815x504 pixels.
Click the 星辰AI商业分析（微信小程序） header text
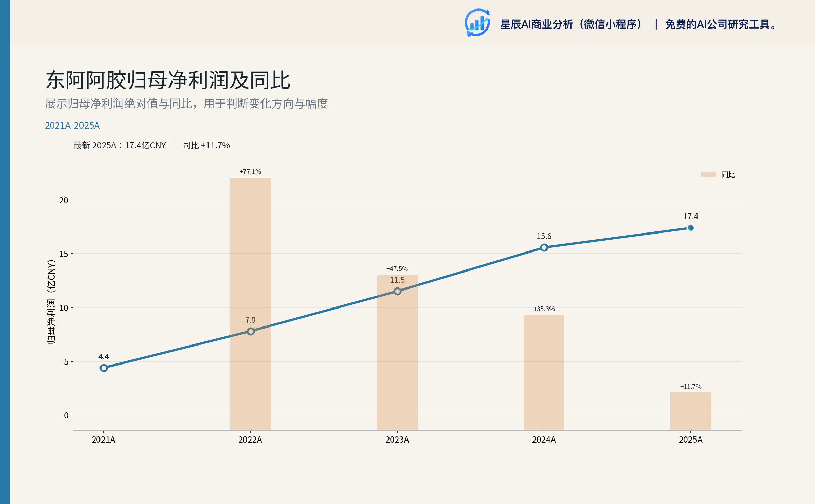[572, 24]
